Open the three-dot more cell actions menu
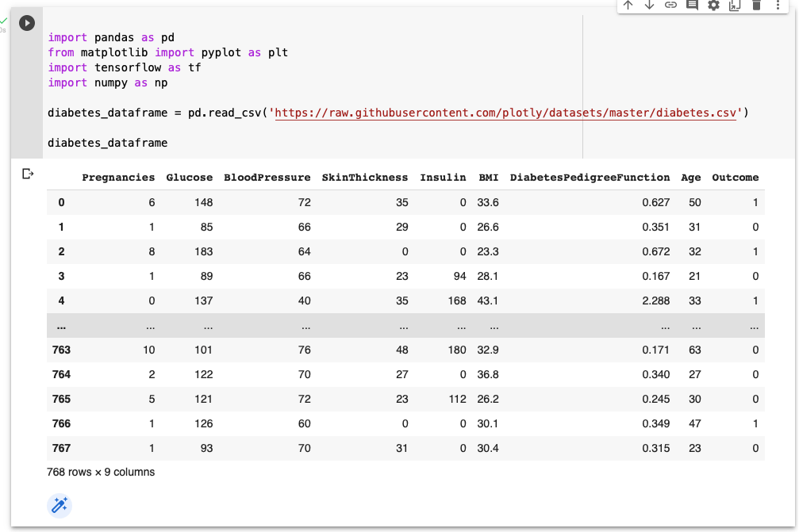The image size is (799, 532). pos(778,6)
